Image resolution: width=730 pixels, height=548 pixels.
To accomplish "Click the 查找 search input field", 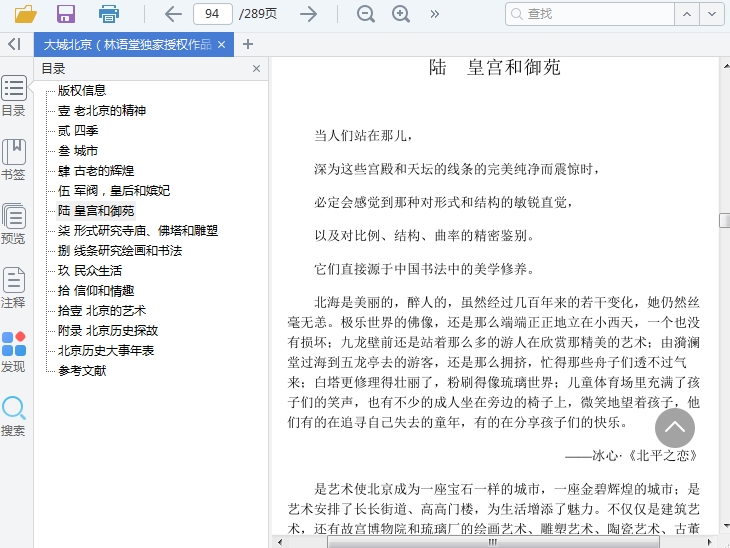I will coord(590,14).
